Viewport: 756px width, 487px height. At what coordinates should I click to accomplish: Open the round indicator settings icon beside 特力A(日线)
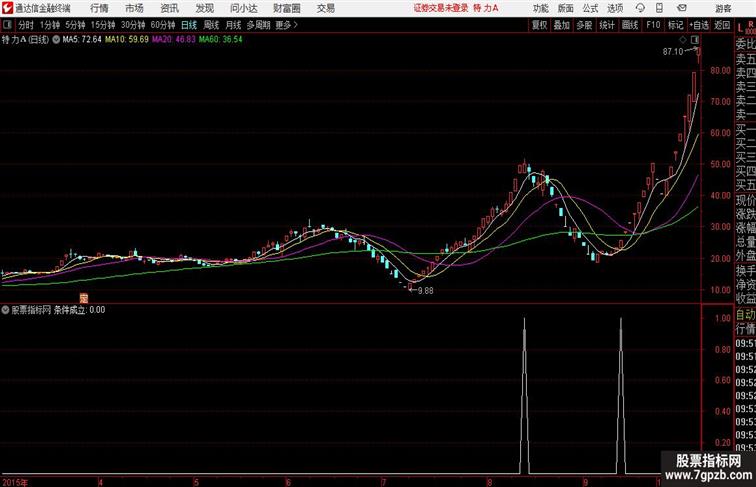coord(56,40)
